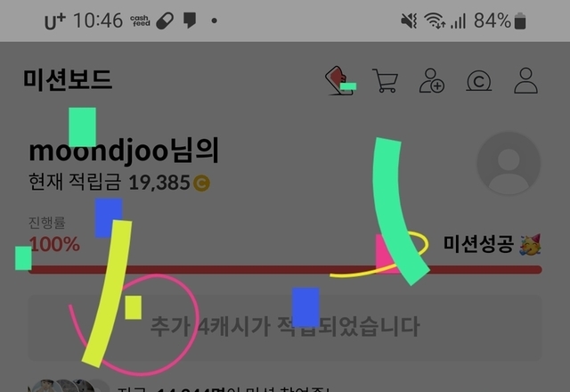
Task: Tap the 84% battery indicator
Action: (x=500, y=20)
